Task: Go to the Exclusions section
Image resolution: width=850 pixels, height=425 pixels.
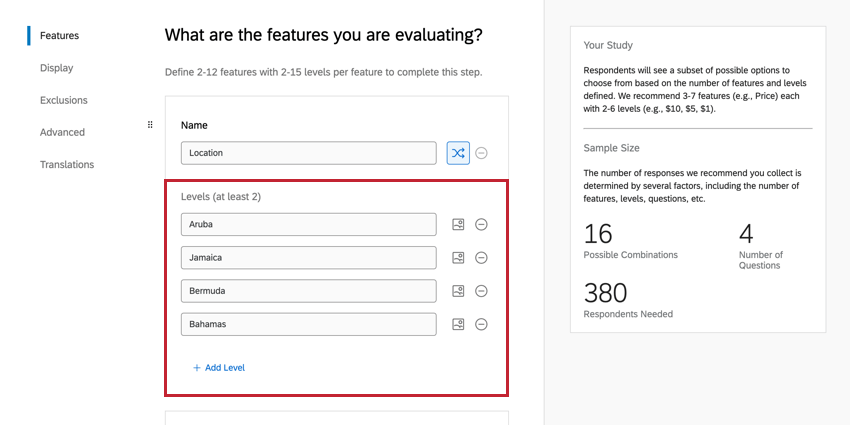Action: click(63, 100)
